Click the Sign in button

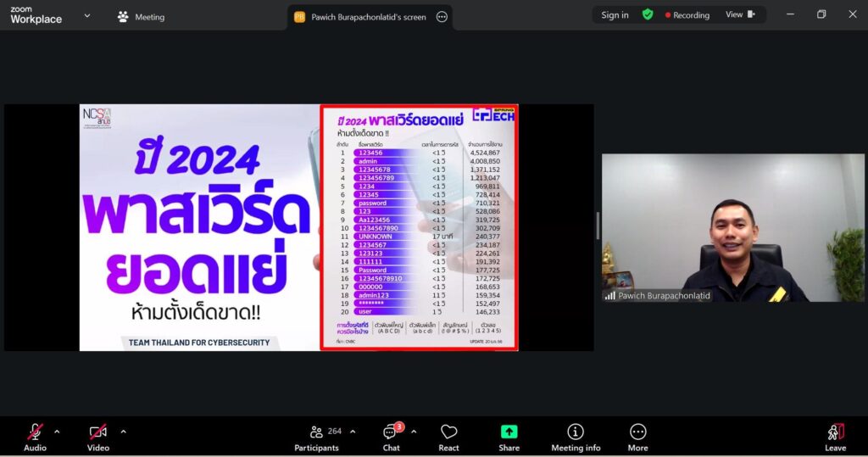pyautogui.click(x=615, y=15)
